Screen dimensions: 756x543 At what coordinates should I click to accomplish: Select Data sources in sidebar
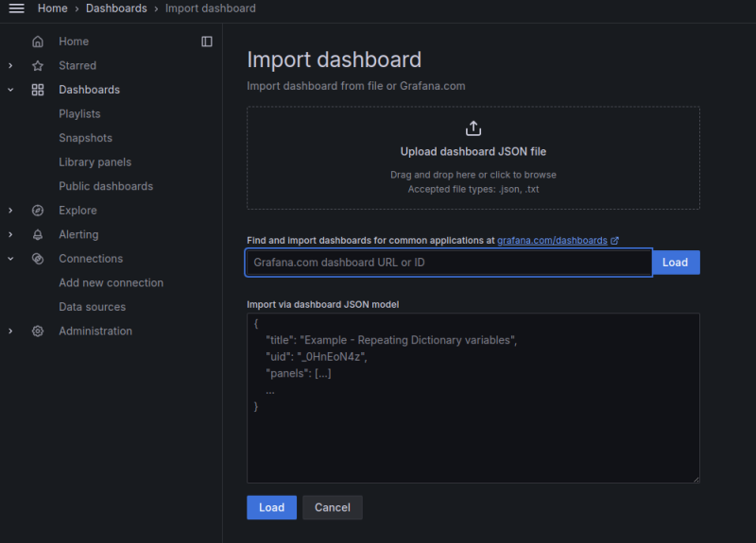(x=92, y=307)
